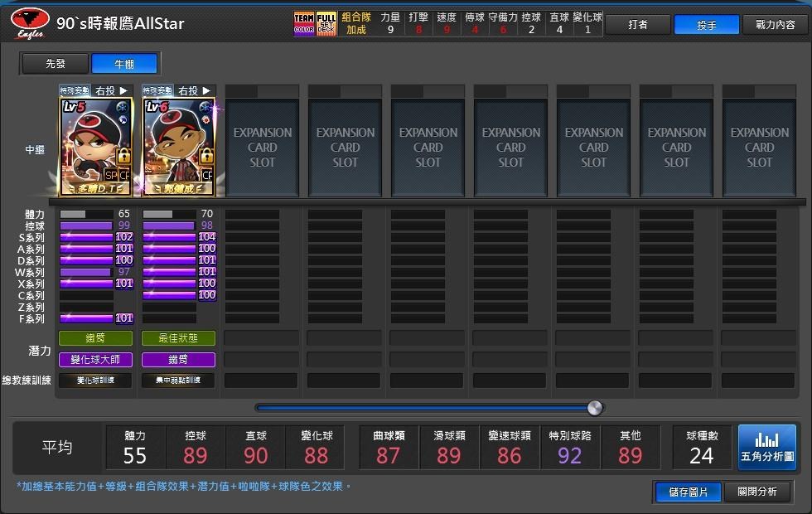Click the TEAM COLOR badge icon
Image resolution: width=812 pixels, height=514 pixels.
coord(304,23)
